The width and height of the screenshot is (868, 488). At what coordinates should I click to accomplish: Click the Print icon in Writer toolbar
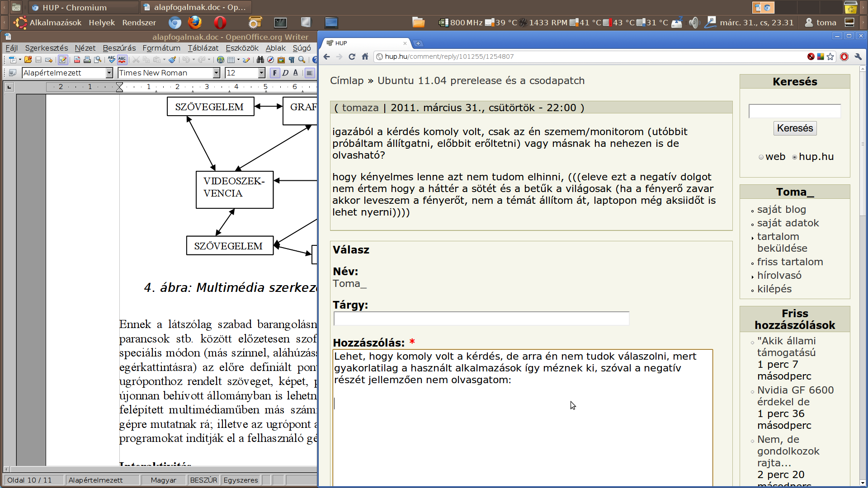click(87, 60)
